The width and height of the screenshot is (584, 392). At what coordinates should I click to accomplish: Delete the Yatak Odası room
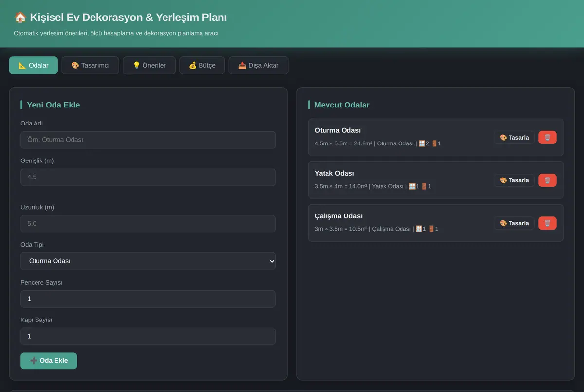(547, 180)
